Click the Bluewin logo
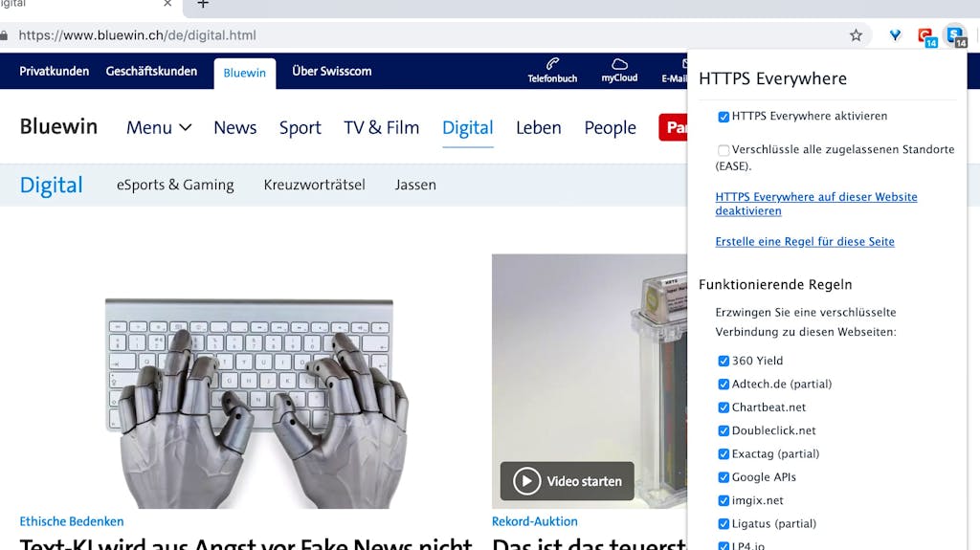Image resolution: width=980 pixels, height=550 pixels. 58,126
